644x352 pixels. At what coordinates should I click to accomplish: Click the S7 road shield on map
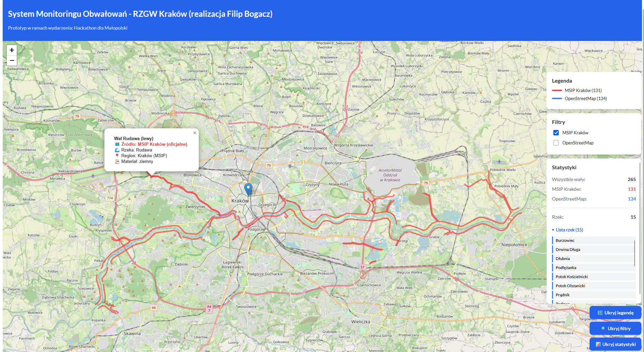point(362,267)
